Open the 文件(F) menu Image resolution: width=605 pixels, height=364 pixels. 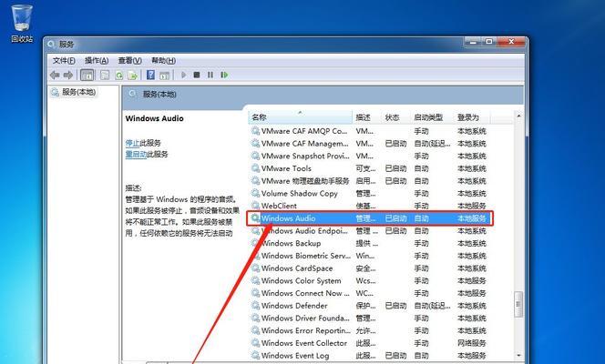point(64,60)
